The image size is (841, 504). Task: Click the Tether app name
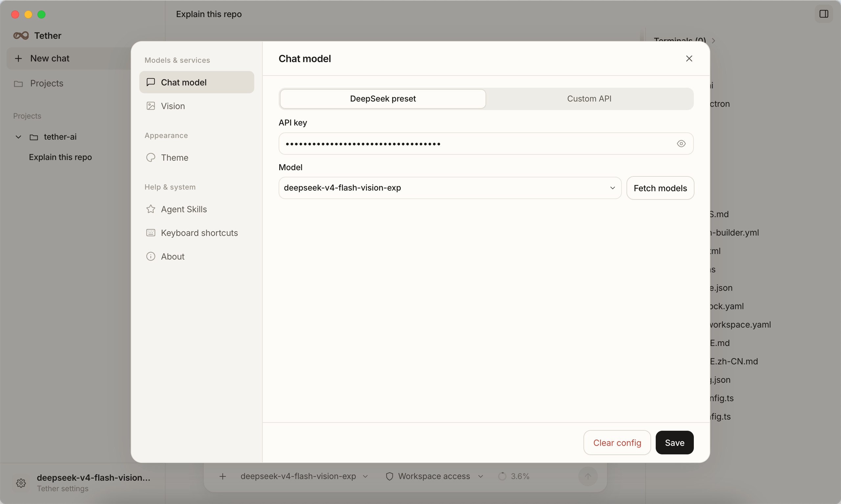[x=48, y=36]
